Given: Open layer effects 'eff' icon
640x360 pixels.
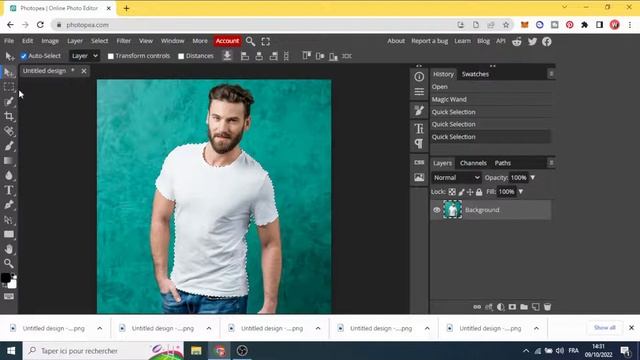Looking at the screenshot, I should point(489,307).
